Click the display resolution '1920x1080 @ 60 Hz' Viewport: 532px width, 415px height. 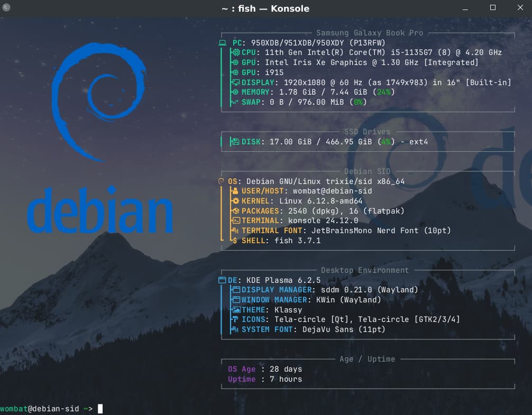click(323, 82)
